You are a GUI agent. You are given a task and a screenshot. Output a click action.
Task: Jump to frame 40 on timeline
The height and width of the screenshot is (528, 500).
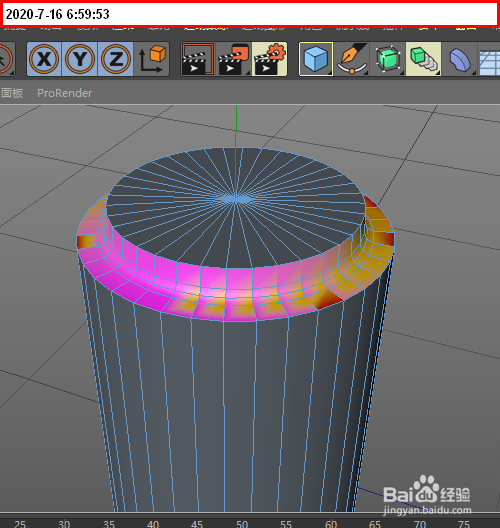point(153,524)
